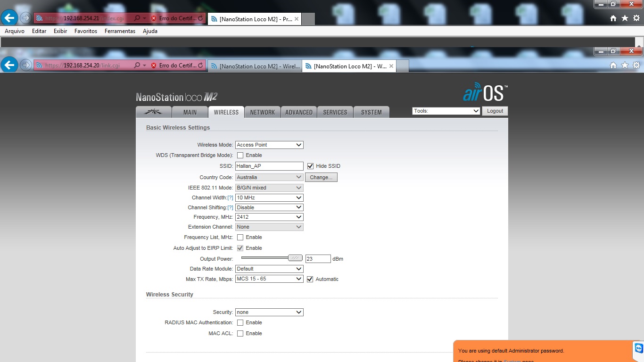Open Home in the 192.168.254.21 window
The image size is (644, 362).
click(613, 18)
